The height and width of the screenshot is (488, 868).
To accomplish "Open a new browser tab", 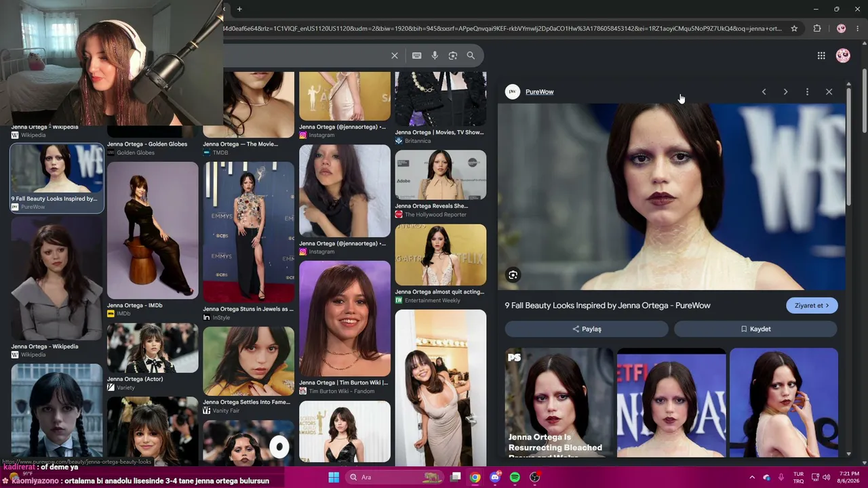I will [239, 9].
